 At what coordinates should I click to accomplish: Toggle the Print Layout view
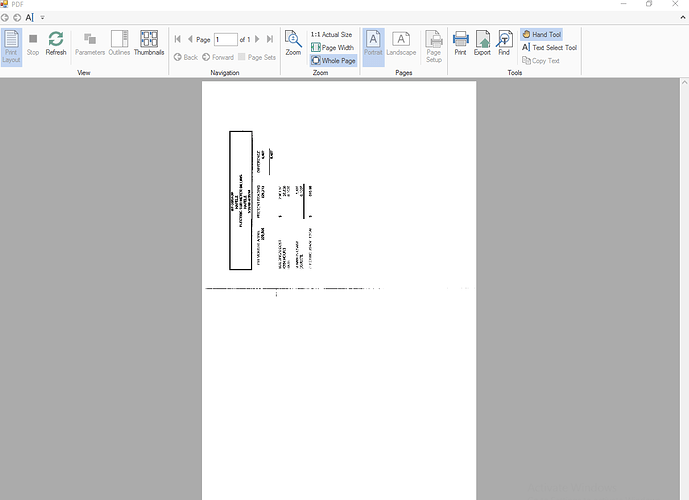click(11, 47)
